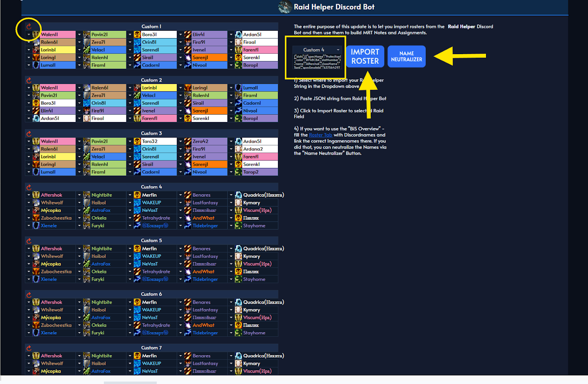Open dropdown arrow beside Furyki in Custom 5
Image resolution: width=588 pixels, height=384 pixels.
(x=79, y=279)
